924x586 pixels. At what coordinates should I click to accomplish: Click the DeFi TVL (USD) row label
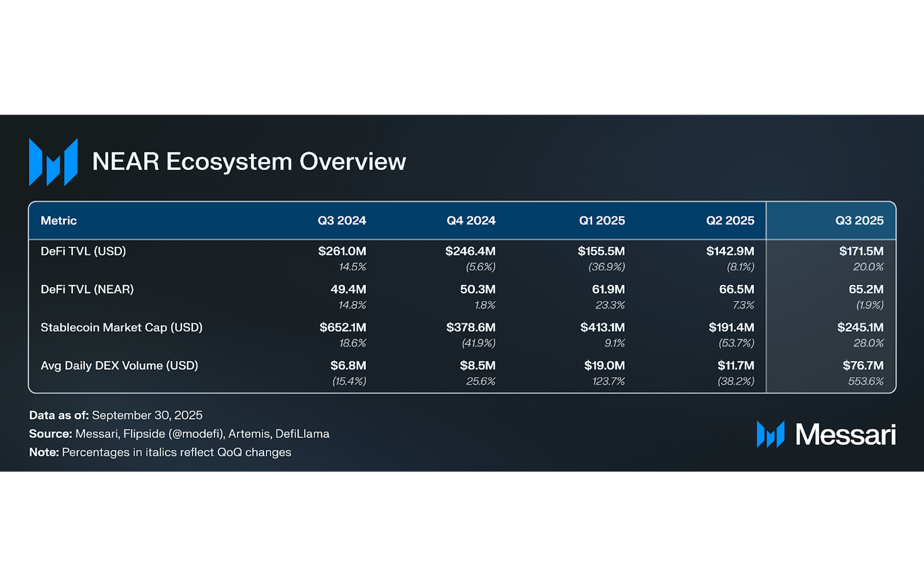tap(83, 251)
